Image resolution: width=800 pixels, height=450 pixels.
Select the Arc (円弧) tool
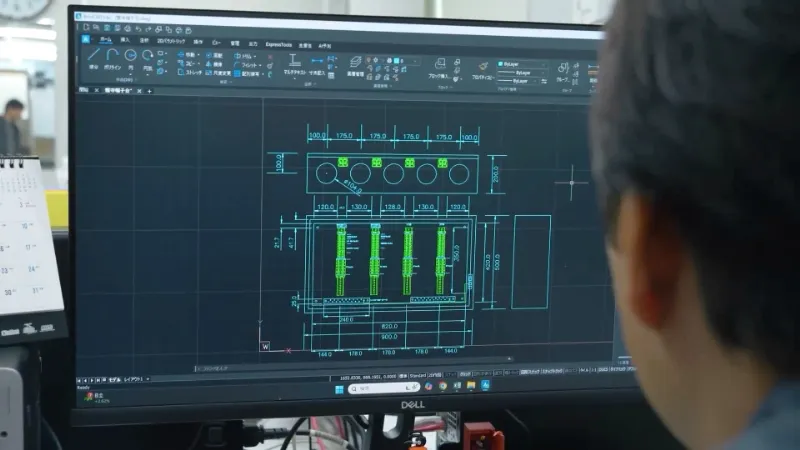pyautogui.click(x=147, y=55)
